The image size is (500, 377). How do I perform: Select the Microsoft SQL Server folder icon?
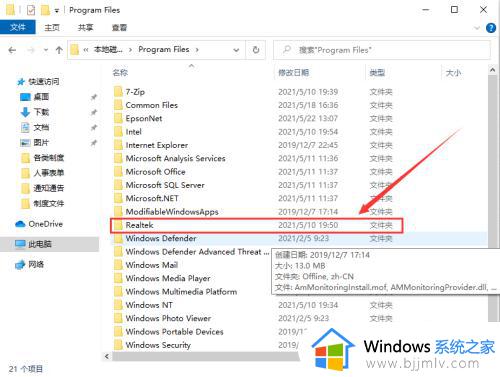pyautogui.click(x=118, y=185)
